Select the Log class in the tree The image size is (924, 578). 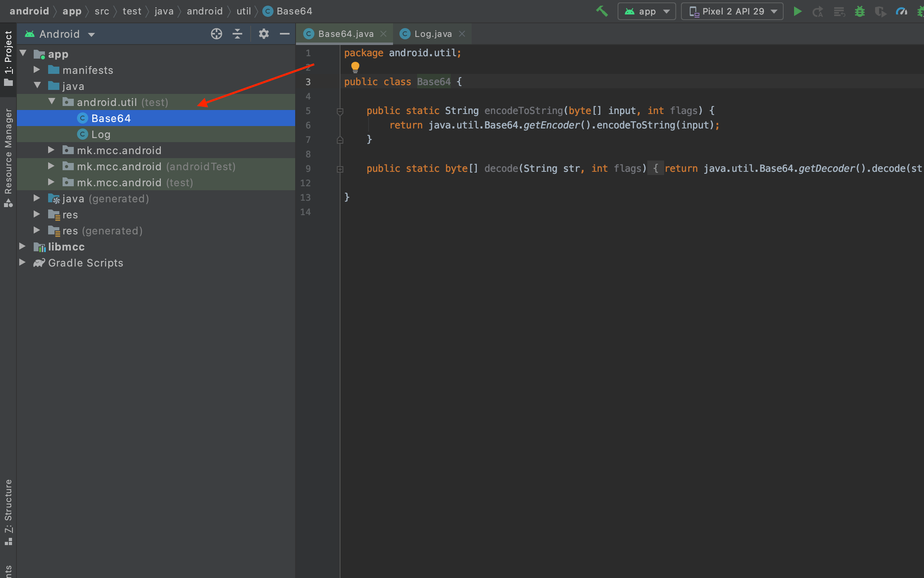[x=101, y=134]
